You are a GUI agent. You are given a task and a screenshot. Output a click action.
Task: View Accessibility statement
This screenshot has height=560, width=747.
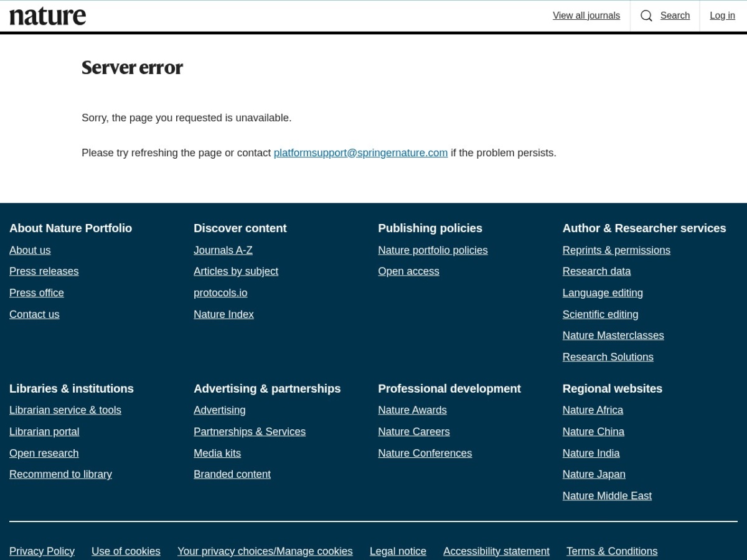click(496, 551)
